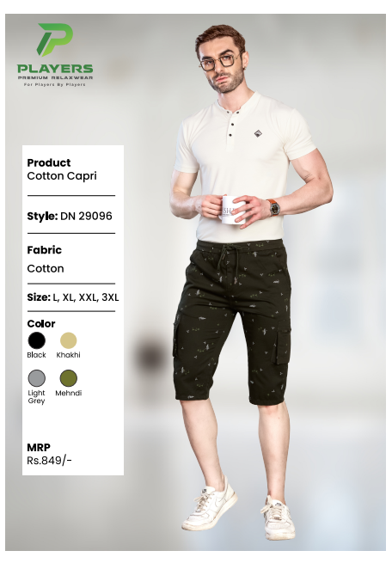Image resolution: width=392 pixels, height=563 pixels.
Task: Select the Black color swatch
Action: coord(37,340)
